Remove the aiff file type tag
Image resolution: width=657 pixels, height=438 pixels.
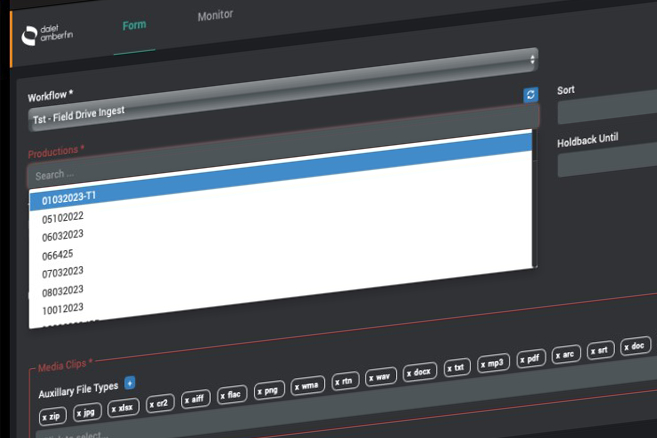pos(187,401)
